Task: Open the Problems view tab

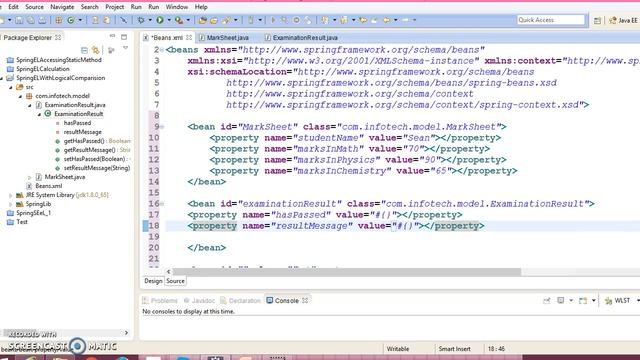Action: pos(160,300)
